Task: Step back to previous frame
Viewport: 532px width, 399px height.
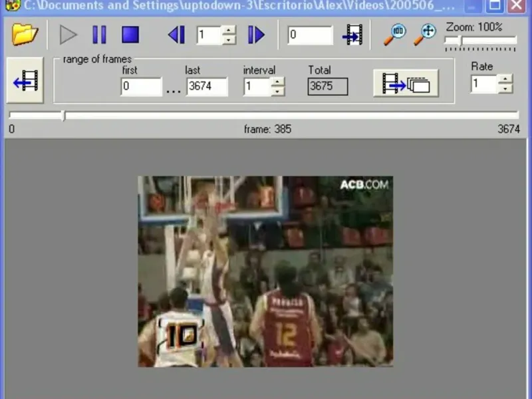Action: point(177,35)
